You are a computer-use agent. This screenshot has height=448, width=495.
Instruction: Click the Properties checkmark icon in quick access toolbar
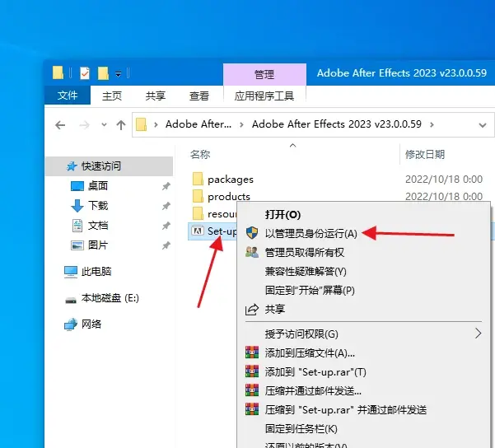(85, 73)
